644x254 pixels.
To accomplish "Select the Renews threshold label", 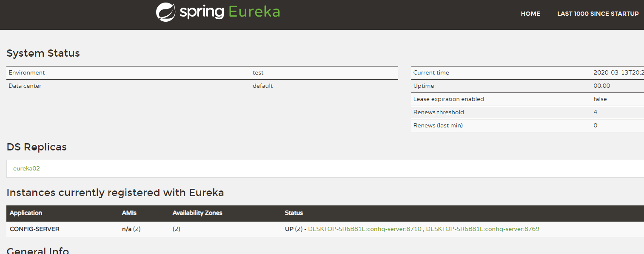I will [x=439, y=112].
